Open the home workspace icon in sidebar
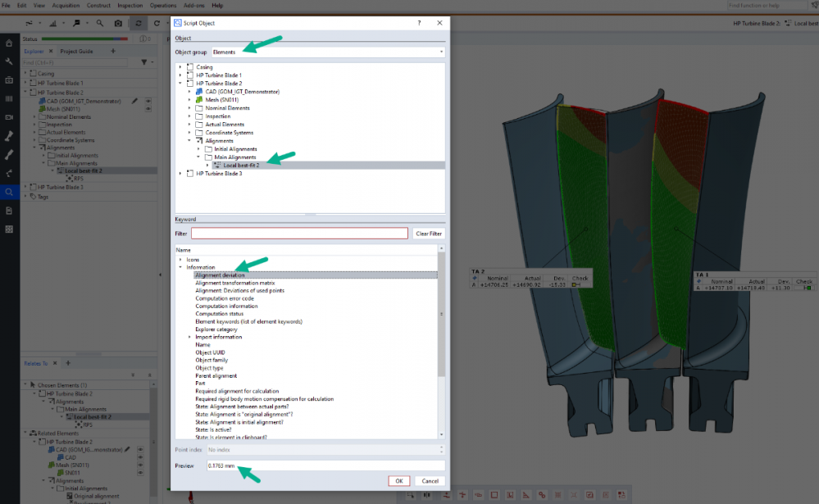The height and width of the screenshot is (504, 819). (9, 43)
